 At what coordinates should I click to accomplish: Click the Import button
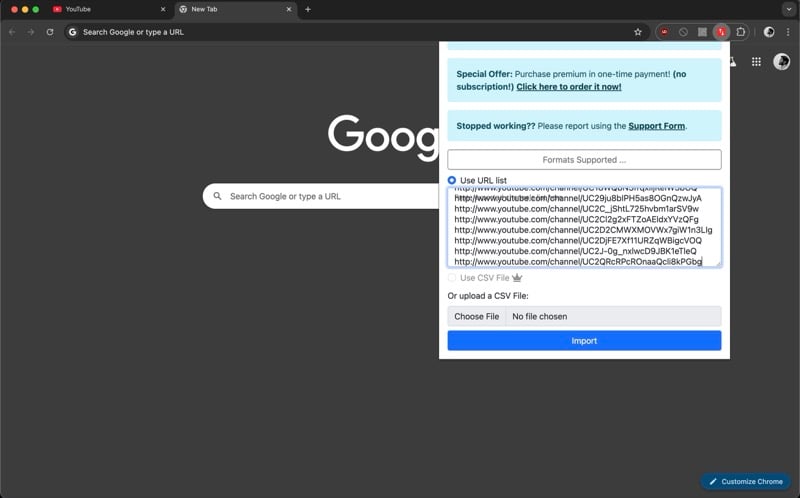coord(584,340)
